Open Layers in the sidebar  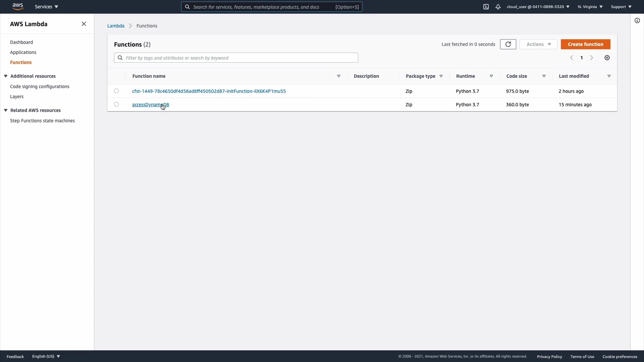[x=17, y=97]
